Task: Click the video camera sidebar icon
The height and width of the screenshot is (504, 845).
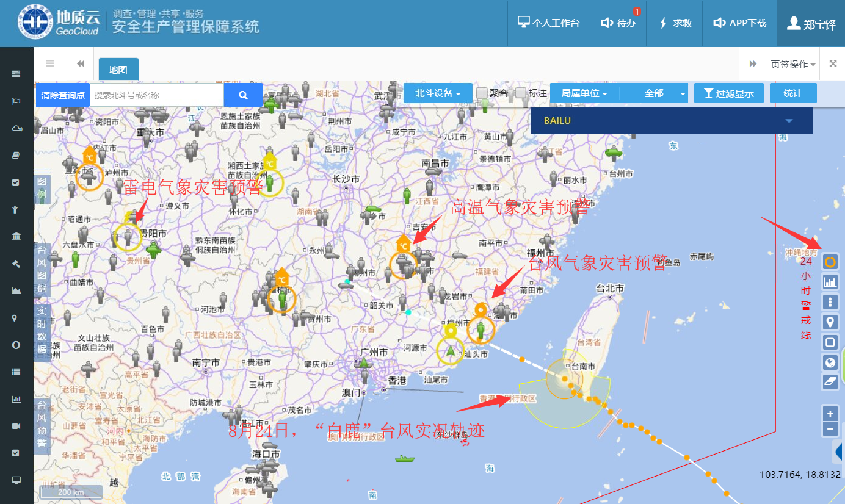Action: [16, 426]
